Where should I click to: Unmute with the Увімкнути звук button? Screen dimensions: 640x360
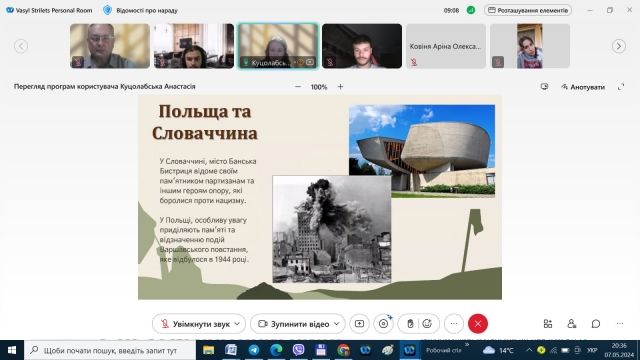[194, 324]
